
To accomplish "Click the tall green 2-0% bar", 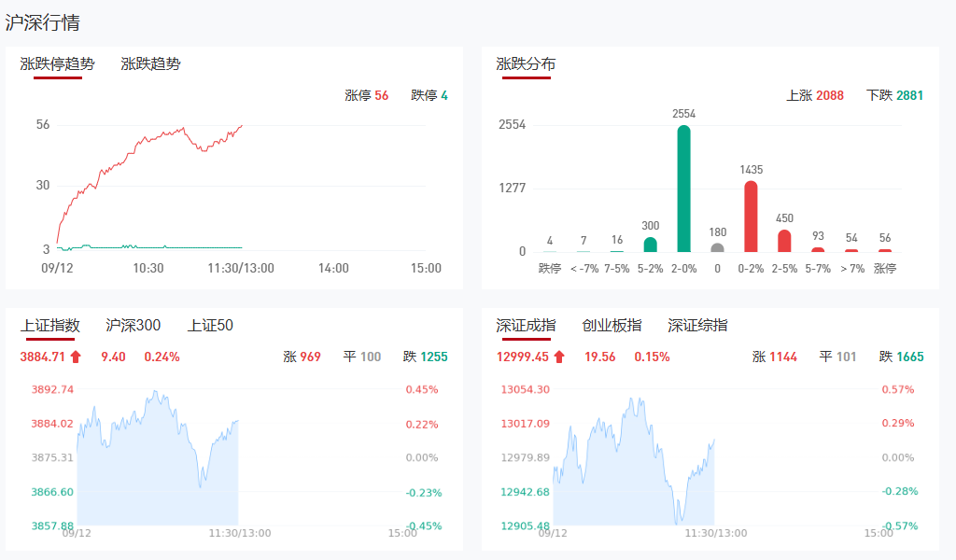I will tap(683, 189).
